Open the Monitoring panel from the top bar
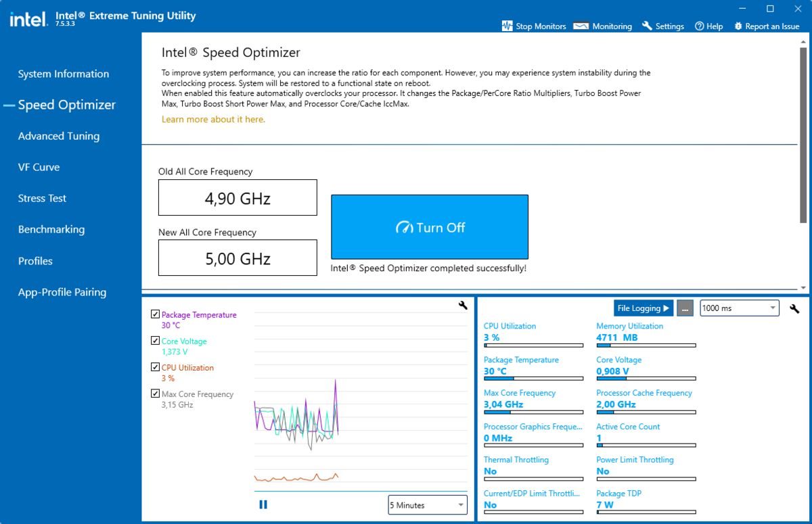Viewport: 812px width, 524px height. 602,26
